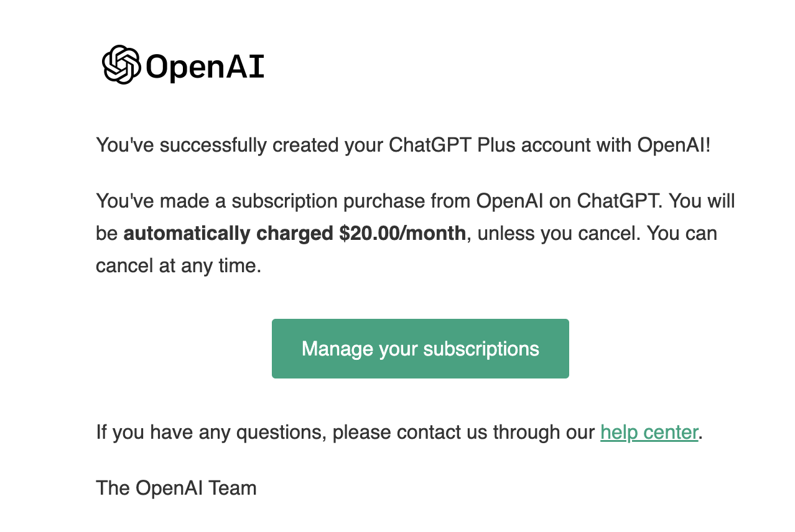Click the OpenAI wordmark next to the logo
The height and width of the screenshot is (532, 795).
pyautogui.click(x=204, y=66)
